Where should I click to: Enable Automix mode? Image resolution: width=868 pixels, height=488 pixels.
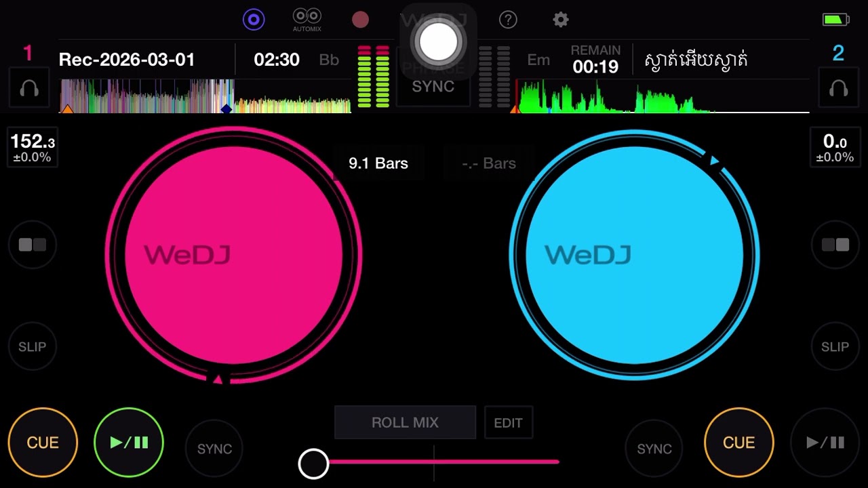(x=307, y=20)
